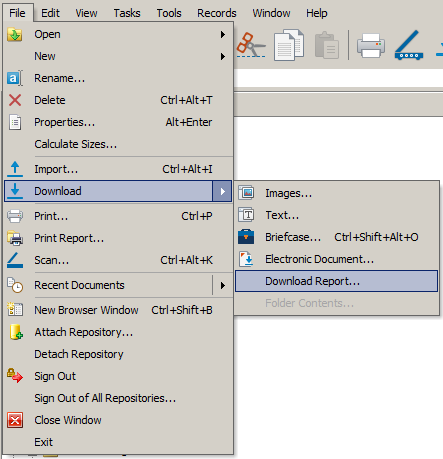443x459 pixels.
Task: Click the Copy documents toolbar icon
Action: click(x=289, y=45)
